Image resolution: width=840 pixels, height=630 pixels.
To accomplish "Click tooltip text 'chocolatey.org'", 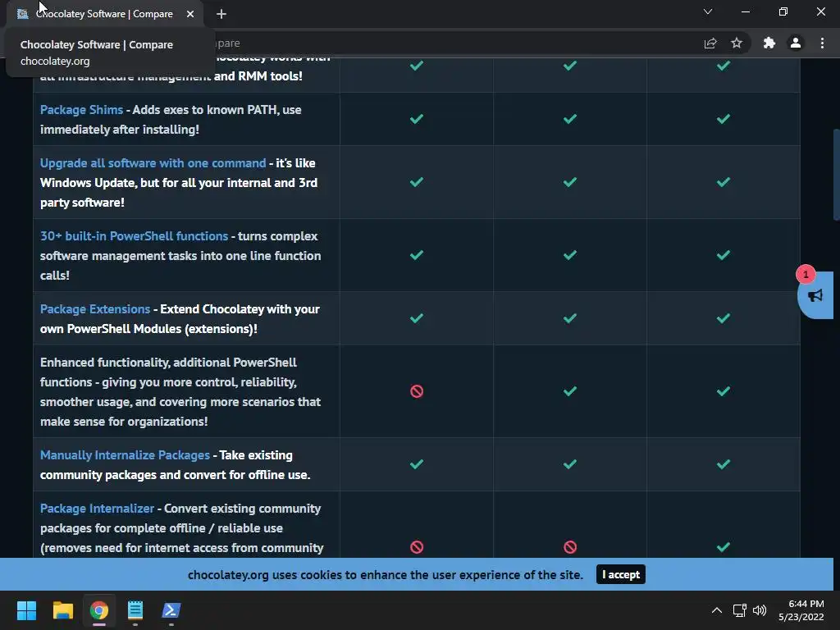I will click(55, 61).
